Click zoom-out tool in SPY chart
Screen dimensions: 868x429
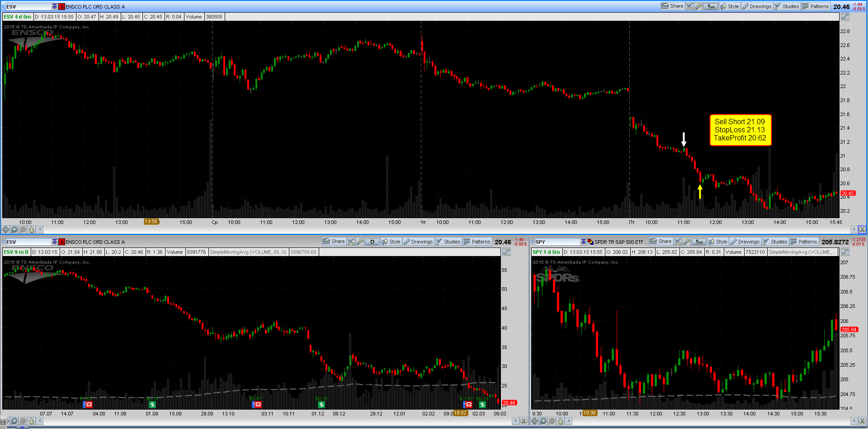[x=552, y=421]
